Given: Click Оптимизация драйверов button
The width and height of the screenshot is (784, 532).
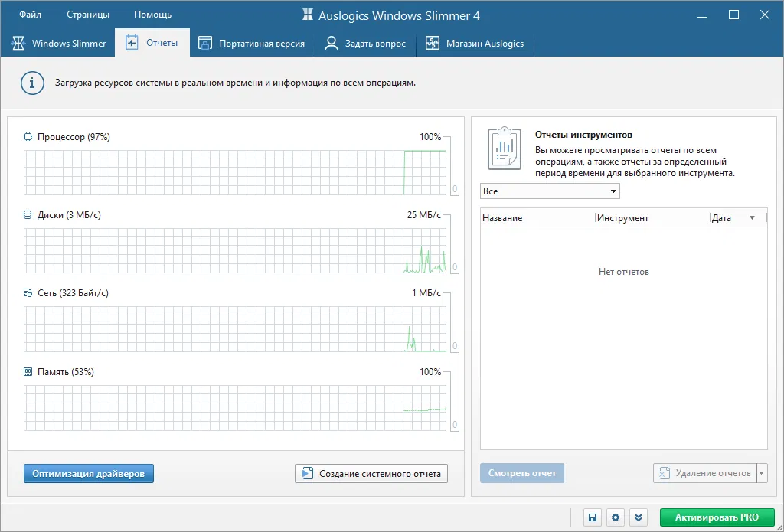Looking at the screenshot, I should [x=89, y=474].
